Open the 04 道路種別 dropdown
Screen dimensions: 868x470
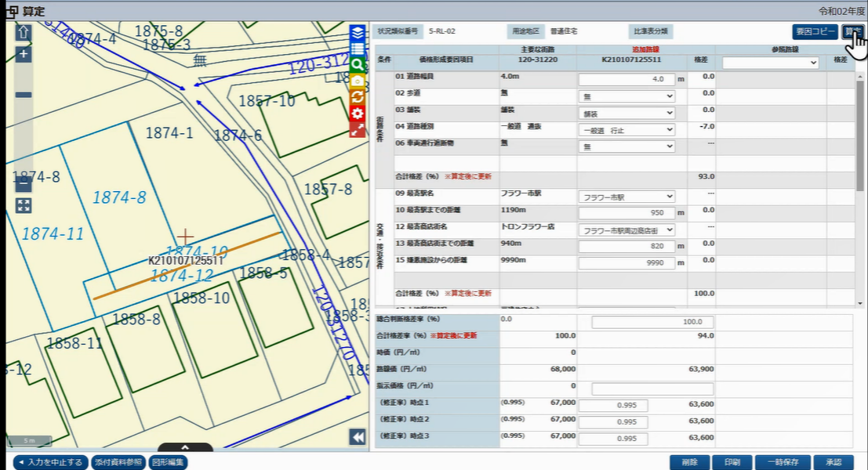[626, 130]
